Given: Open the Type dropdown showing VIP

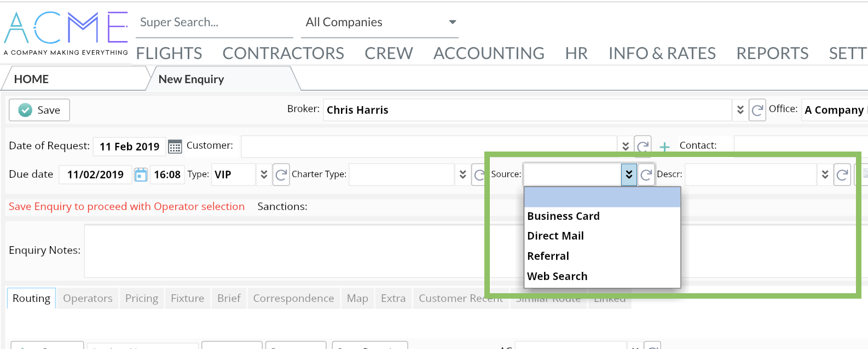Looking at the screenshot, I should coord(264,174).
